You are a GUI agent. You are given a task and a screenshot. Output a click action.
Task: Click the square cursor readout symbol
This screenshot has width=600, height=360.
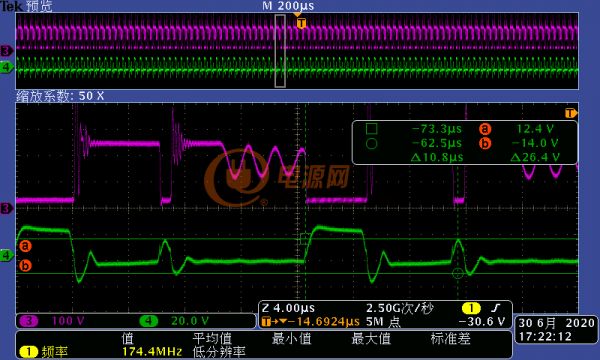tap(371, 129)
